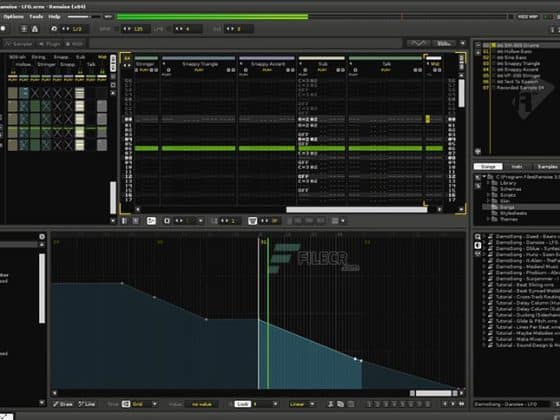560x420 pixels.
Task: Open the spectrum view button
Action: click(x=444, y=44)
